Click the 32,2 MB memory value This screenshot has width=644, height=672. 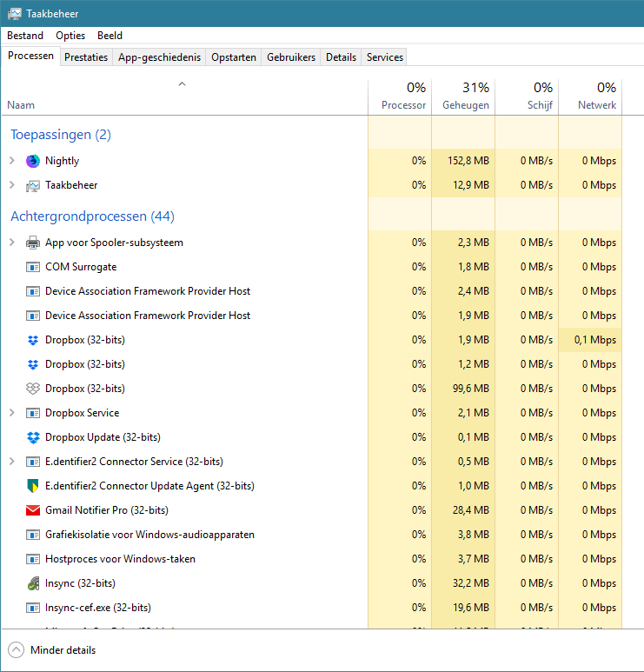[x=471, y=583]
